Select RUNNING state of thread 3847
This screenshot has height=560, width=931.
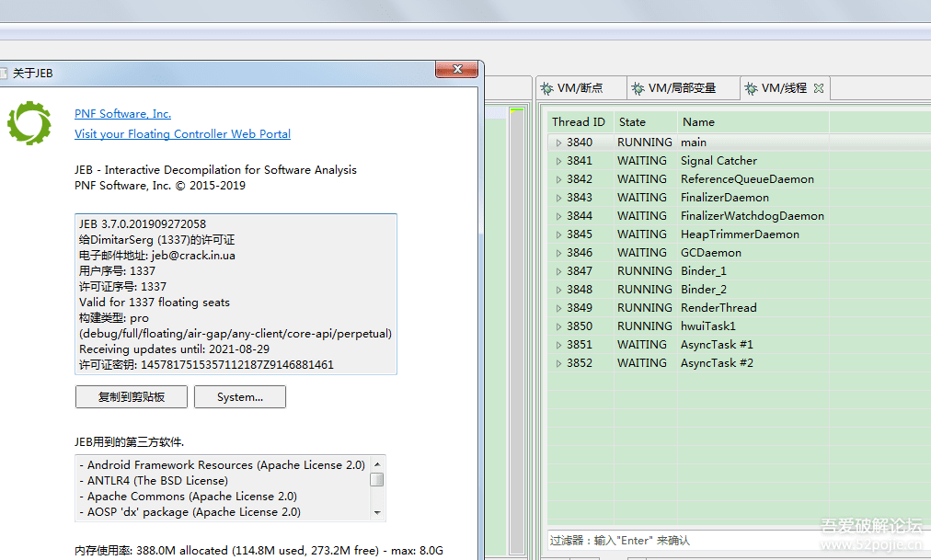(644, 271)
